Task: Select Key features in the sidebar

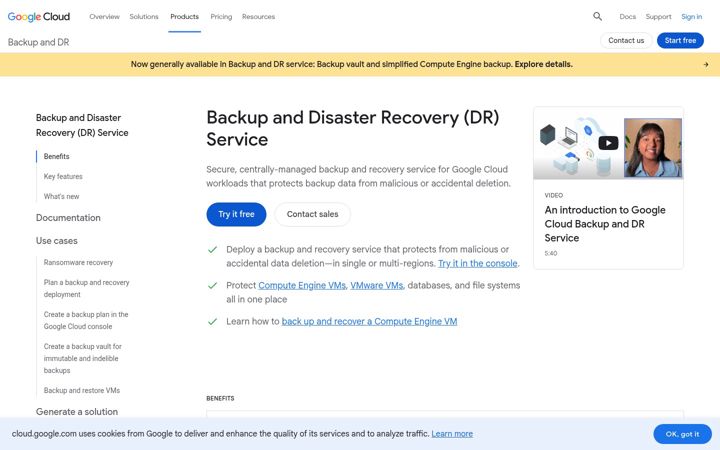Action: [x=63, y=176]
